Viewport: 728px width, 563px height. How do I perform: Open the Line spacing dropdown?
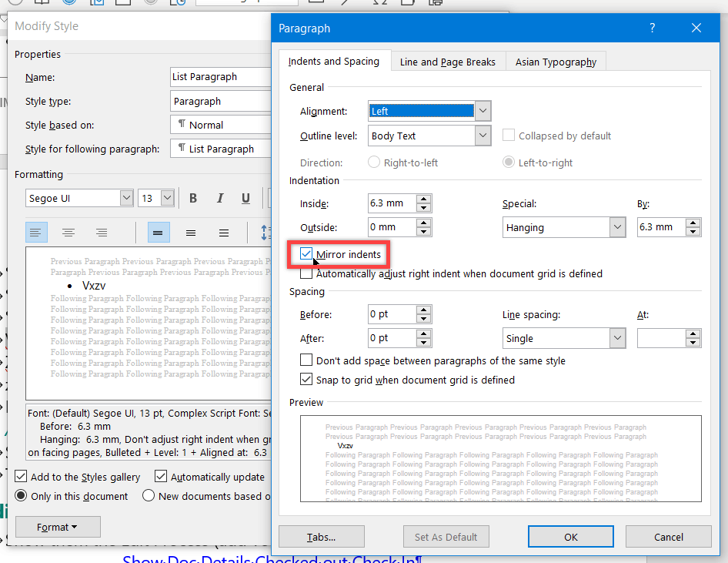[x=617, y=338]
